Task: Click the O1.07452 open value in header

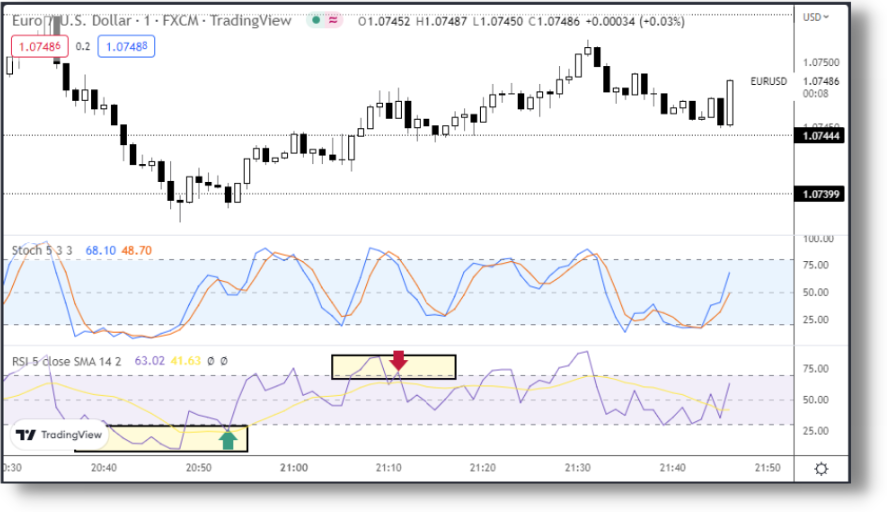Action: coord(384,21)
